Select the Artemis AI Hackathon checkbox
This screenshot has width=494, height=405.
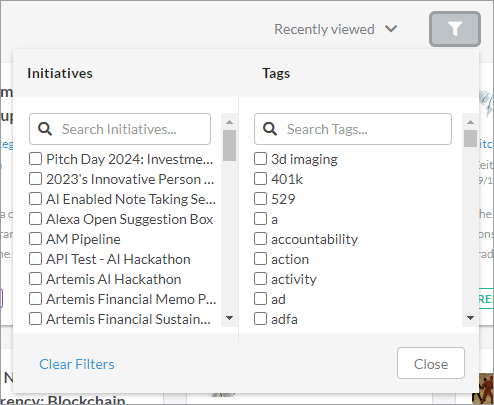point(35,279)
